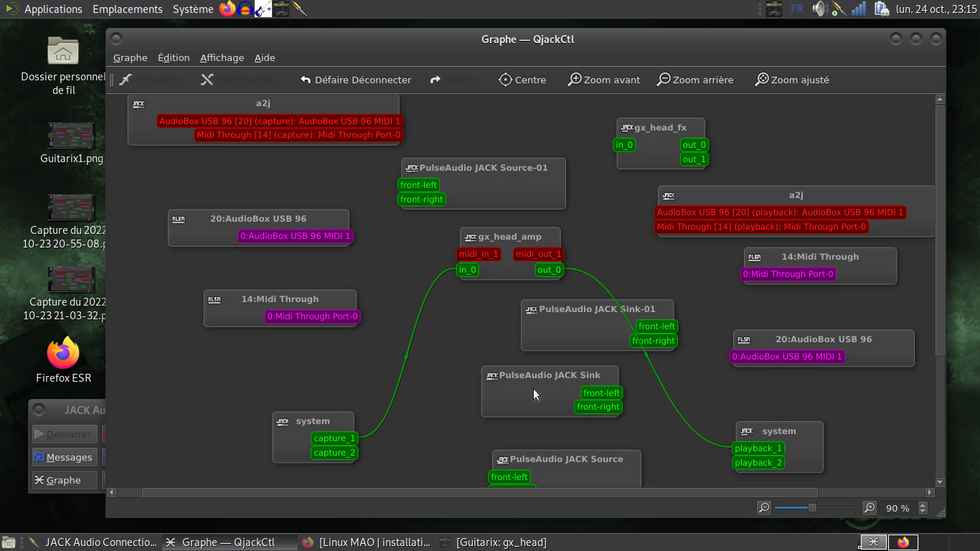Click the zoom percentage stepper arrows
This screenshot has height=551, width=980.
pyautogui.click(x=923, y=508)
